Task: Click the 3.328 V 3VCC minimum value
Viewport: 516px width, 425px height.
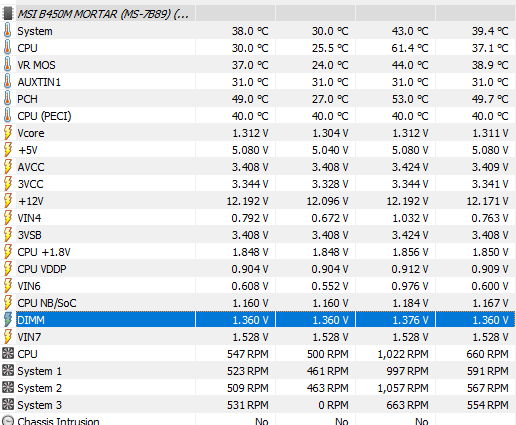Action: click(330, 184)
